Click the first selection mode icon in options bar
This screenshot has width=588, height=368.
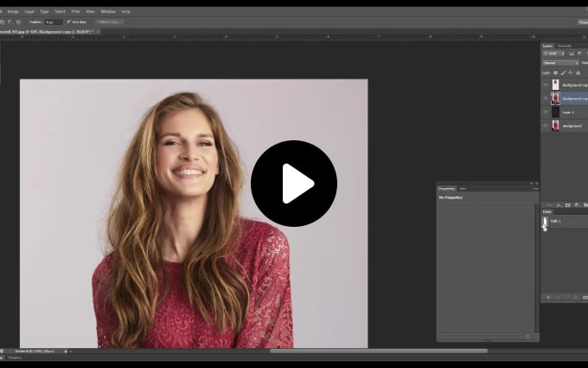pos(3,23)
